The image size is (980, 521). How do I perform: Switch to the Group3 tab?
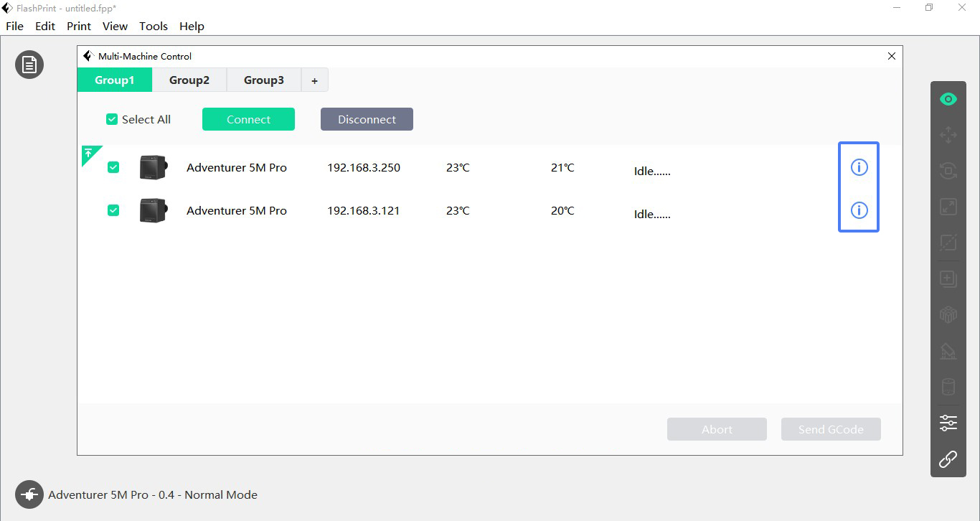point(264,80)
